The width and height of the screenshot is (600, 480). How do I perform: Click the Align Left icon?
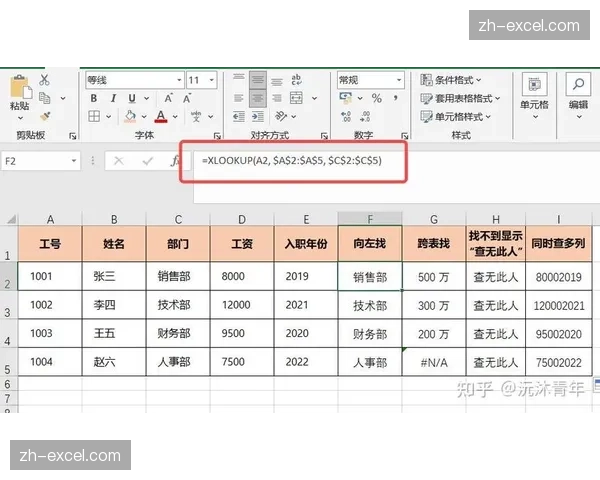[x=239, y=98]
